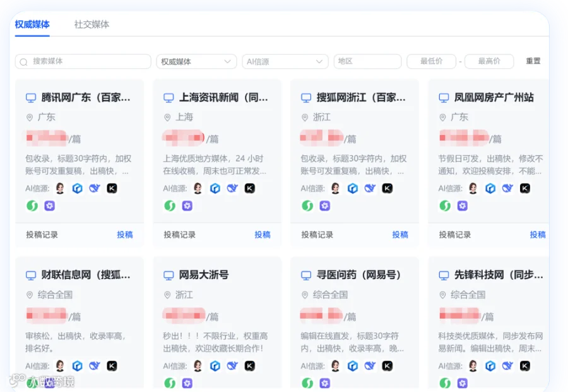This screenshot has height=392, width=568.
Task: Open the 先锋科技网（同步... card title
Action: tap(499, 275)
